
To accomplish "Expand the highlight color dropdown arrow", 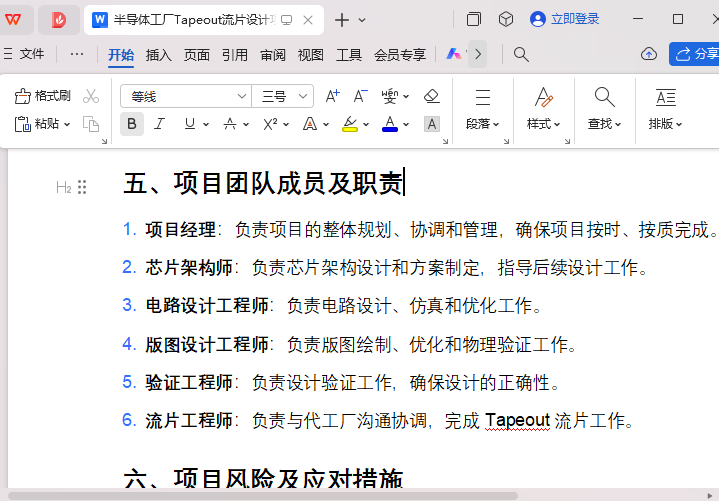I will (366, 124).
